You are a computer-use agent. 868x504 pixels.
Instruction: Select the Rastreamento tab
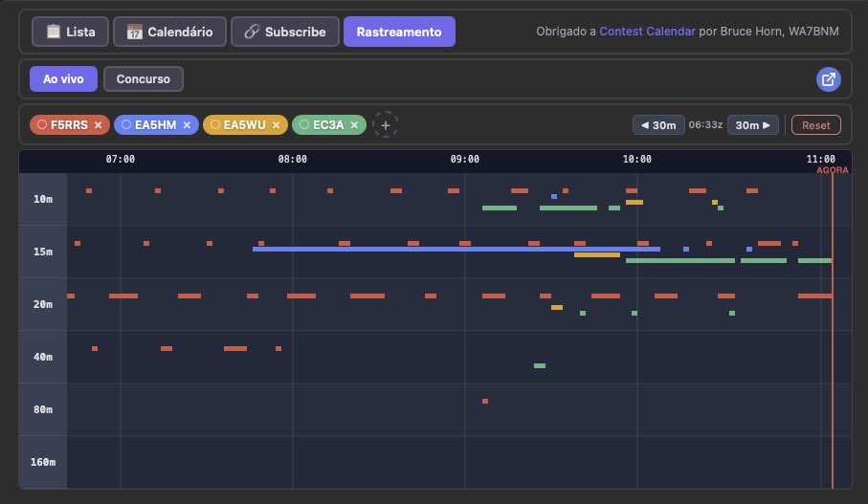coord(399,32)
